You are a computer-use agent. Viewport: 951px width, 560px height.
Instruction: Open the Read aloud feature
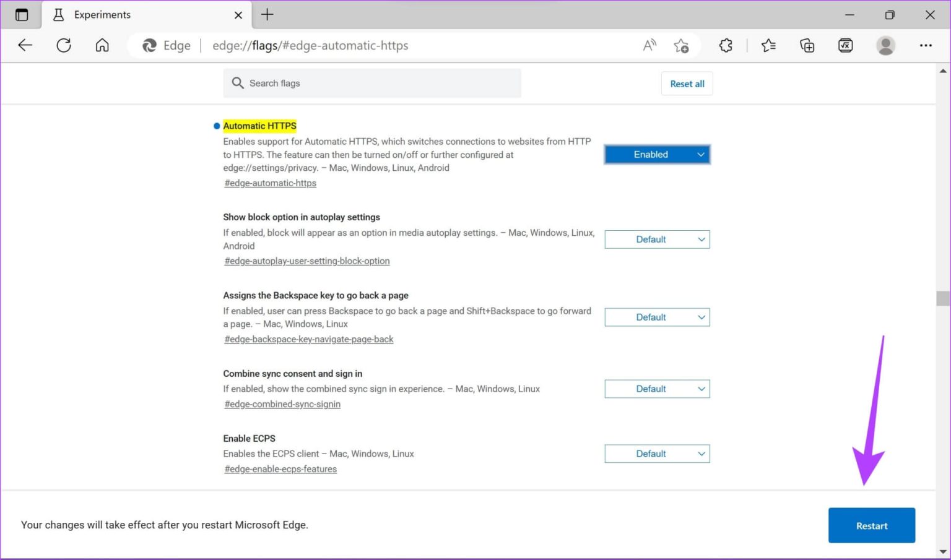tap(649, 45)
